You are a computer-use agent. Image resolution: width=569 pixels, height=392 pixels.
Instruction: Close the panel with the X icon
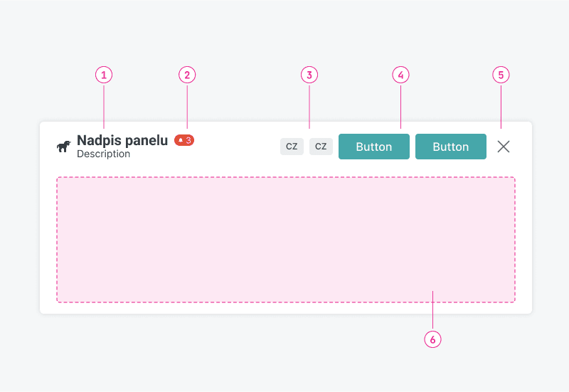pos(504,147)
